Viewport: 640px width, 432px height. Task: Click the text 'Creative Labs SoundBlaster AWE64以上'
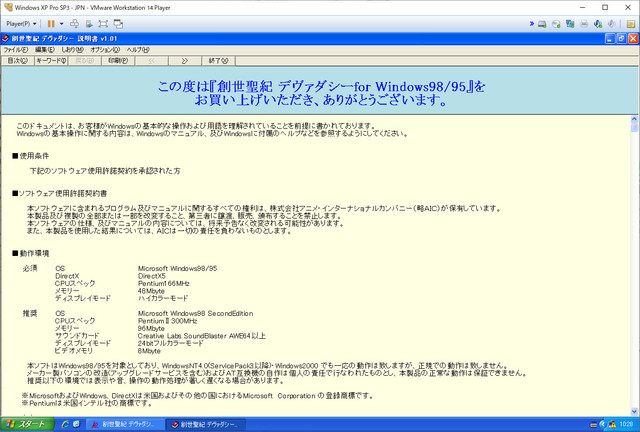[x=202, y=336]
